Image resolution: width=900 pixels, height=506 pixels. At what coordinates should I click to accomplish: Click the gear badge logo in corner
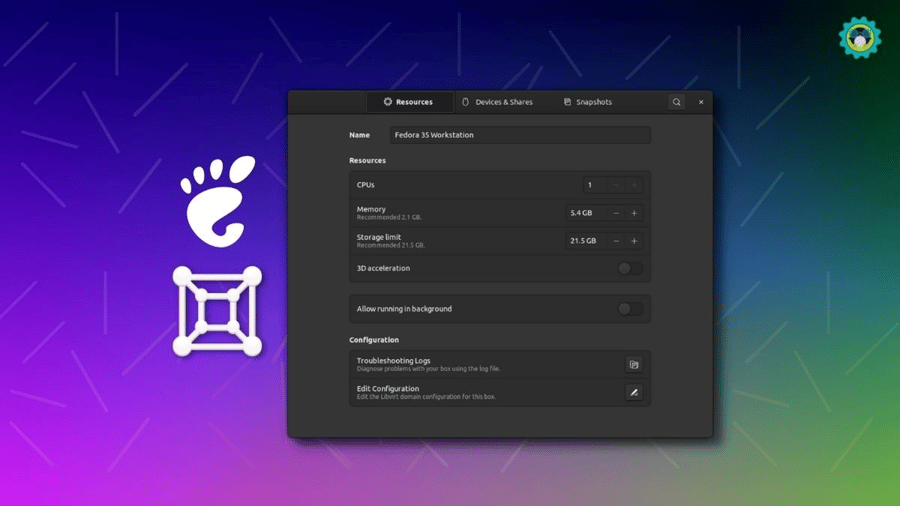pos(859,38)
